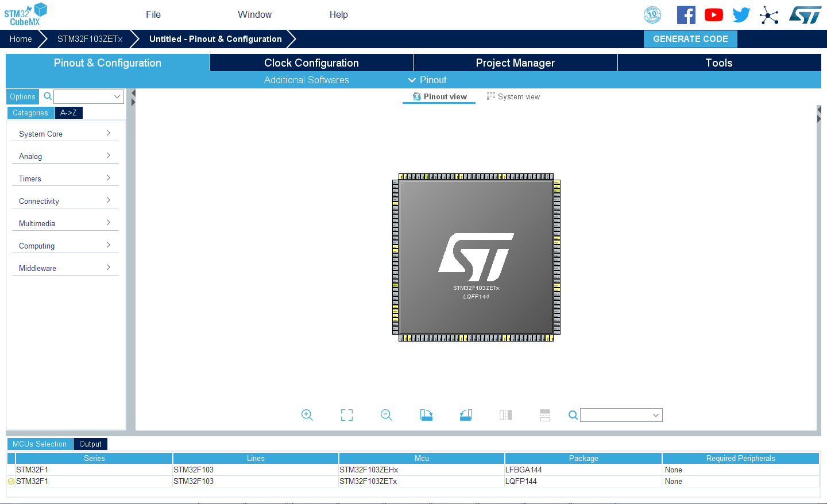Select MCUs Selection tab
Viewport: 827px width, 504px height.
(40, 444)
